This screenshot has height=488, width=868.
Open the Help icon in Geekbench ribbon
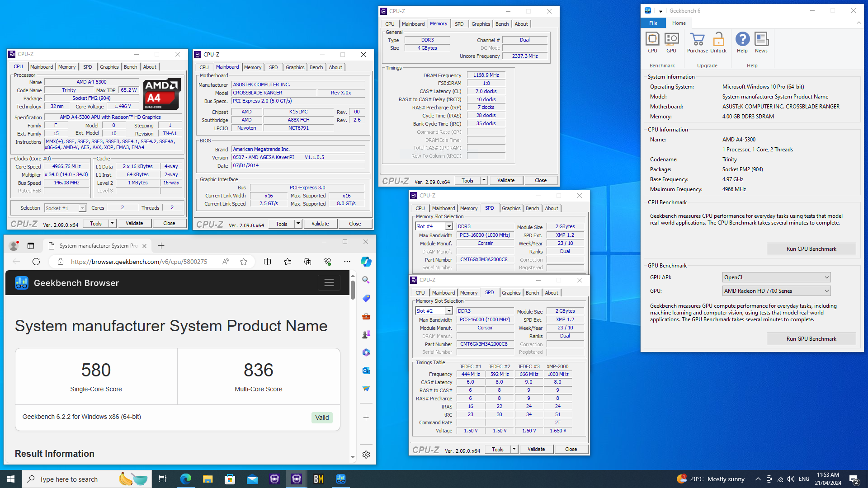tap(742, 42)
